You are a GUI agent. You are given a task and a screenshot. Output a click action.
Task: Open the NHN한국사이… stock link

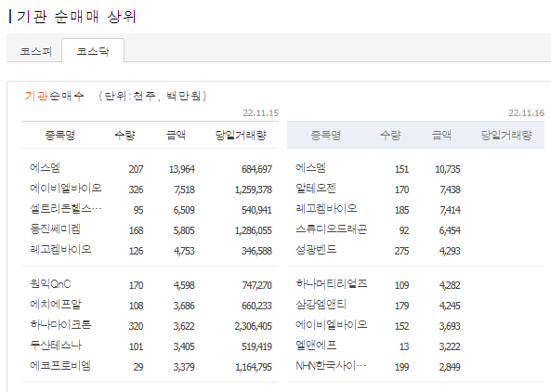pyautogui.click(x=331, y=365)
